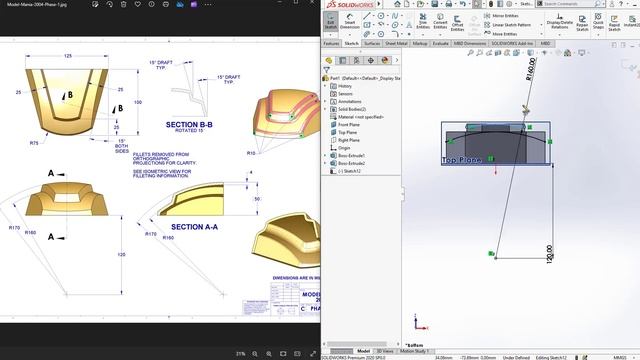Switch to the Sheet Metal tab
This screenshot has width=640, height=360.
396,43
